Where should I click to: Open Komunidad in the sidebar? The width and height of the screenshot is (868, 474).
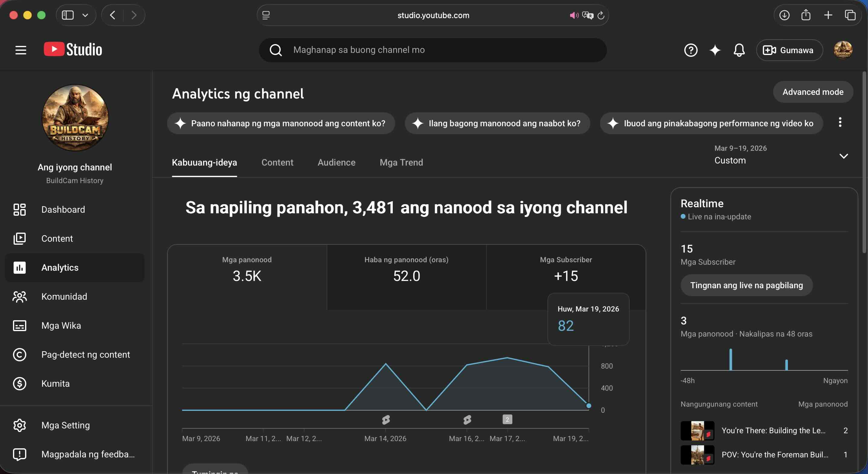[x=75, y=296]
